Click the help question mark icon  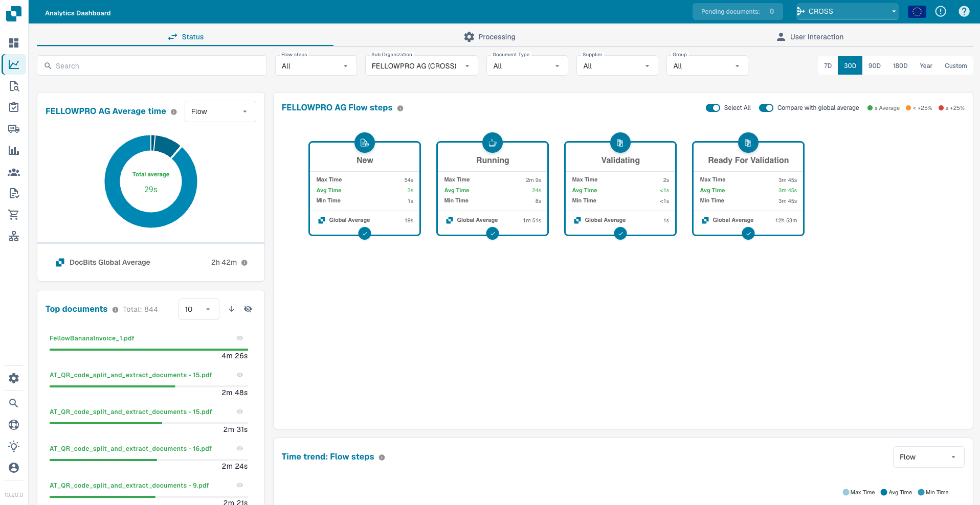pyautogui.click(x=964, y=11)
